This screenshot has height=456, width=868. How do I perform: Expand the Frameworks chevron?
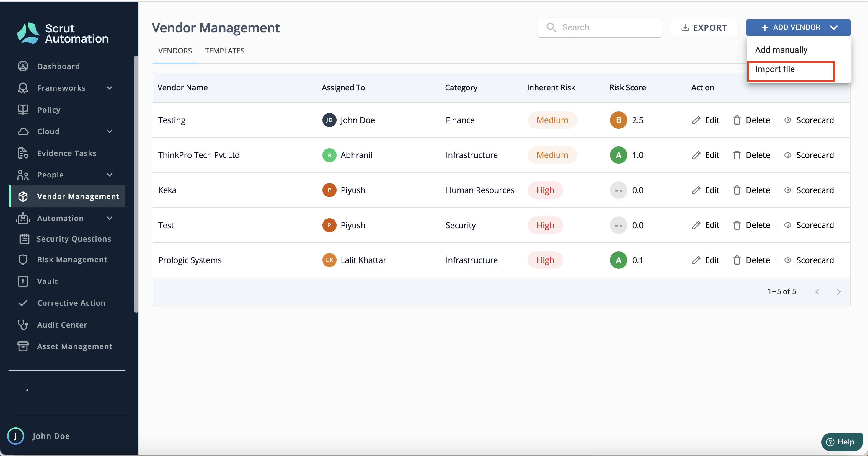(x=110, y=88)
